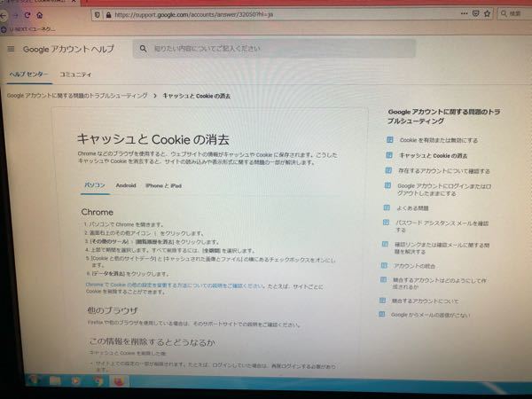Click the article icon beside よくある問題
This screenshot has width=532, height=399.
387,206
